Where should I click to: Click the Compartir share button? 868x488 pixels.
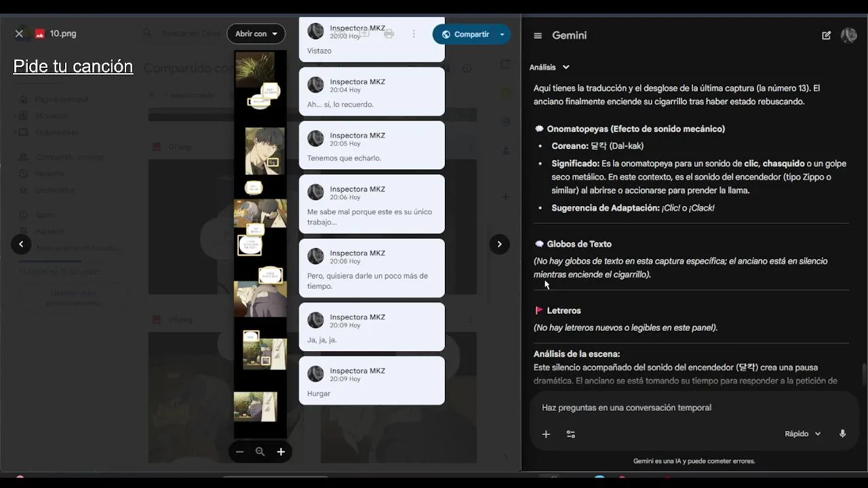tap(465, 35)
